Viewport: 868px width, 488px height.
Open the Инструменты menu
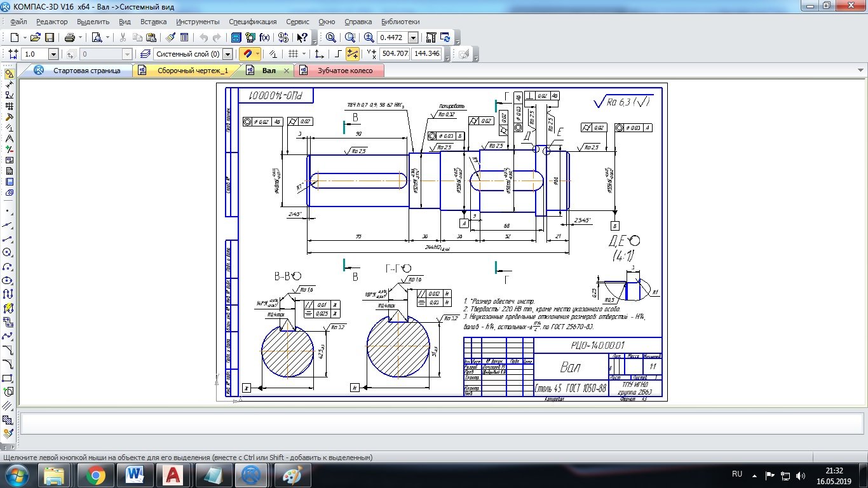(x=198, y=22)
